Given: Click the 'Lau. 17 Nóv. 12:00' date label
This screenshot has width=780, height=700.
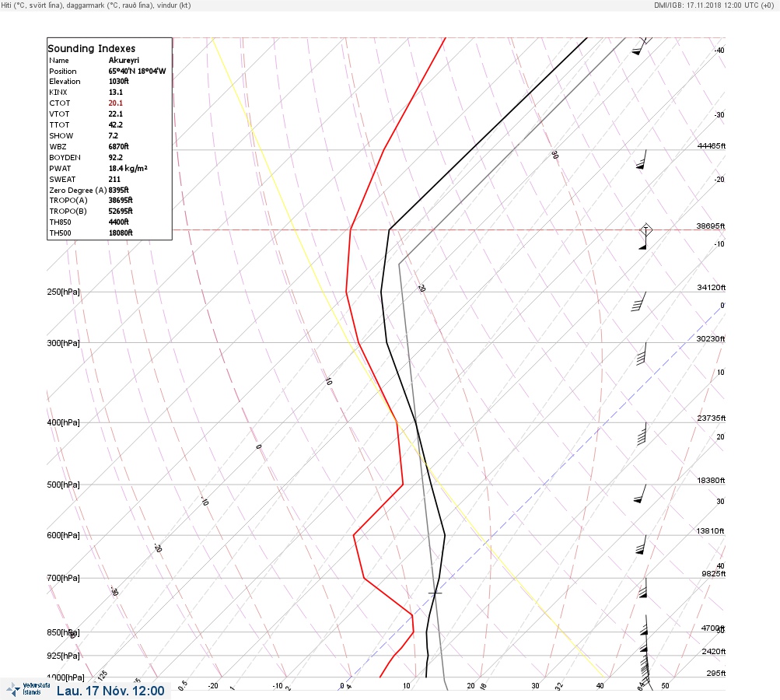Looking at the screenshot, I should (x=110, y=691).
